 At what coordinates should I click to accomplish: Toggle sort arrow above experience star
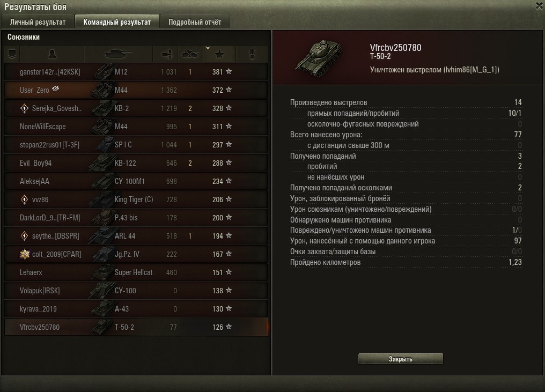208,48
